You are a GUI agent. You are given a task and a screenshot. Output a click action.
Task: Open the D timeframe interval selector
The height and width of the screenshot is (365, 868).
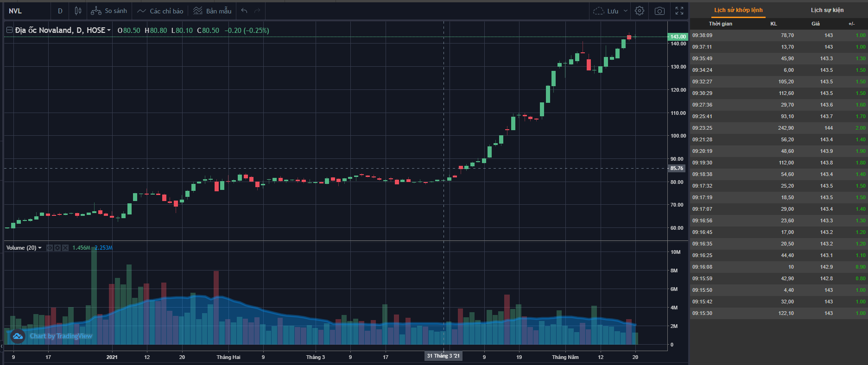click(x=60, y=11)
